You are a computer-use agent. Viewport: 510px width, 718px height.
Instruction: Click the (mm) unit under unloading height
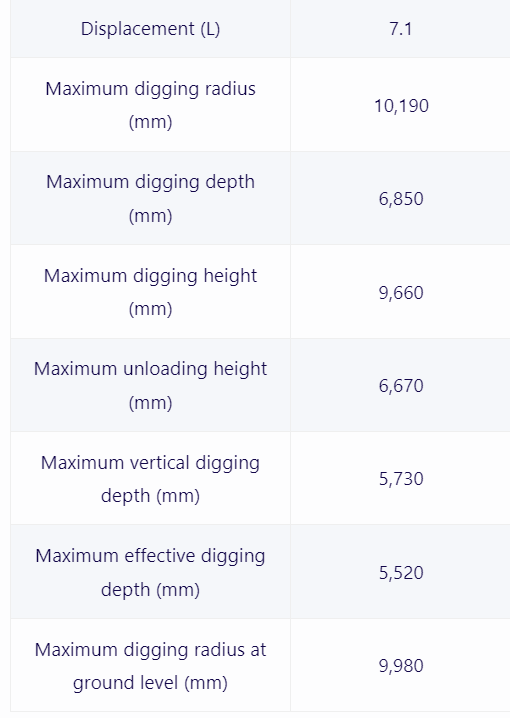150,403
